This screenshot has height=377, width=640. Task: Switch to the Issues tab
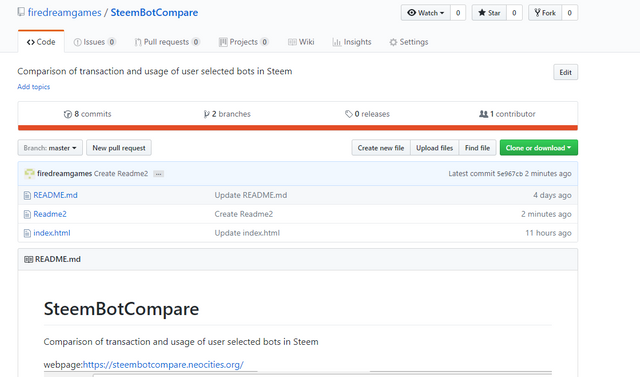click(94, 42)
